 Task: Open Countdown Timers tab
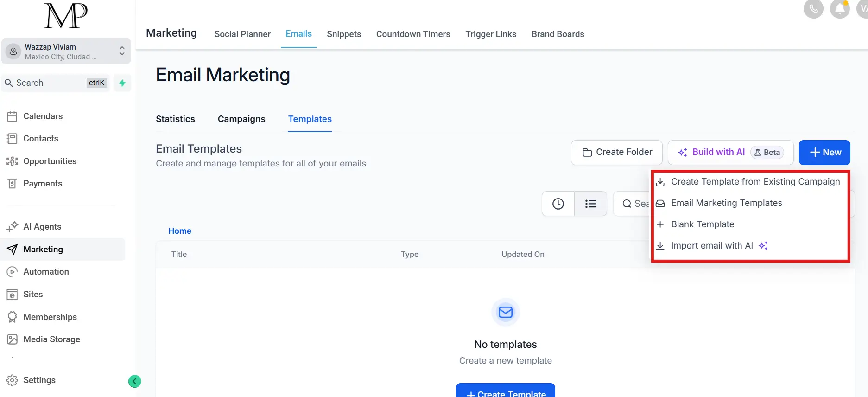tap(413, 34)
